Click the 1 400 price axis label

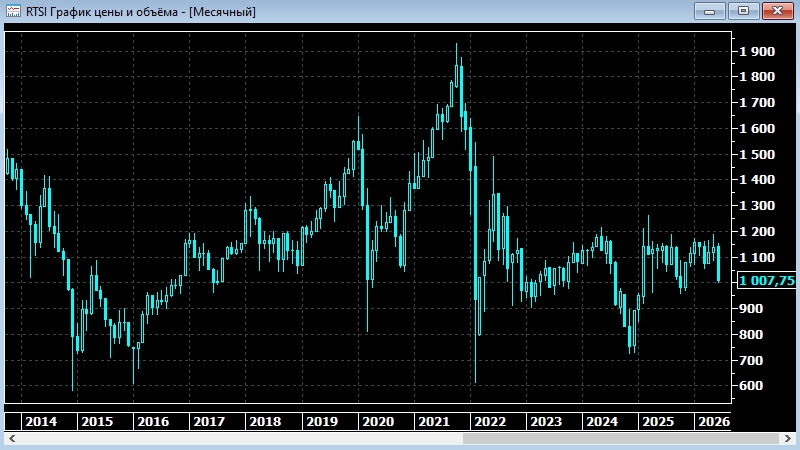pyautogui.click(x=757, y=180)
